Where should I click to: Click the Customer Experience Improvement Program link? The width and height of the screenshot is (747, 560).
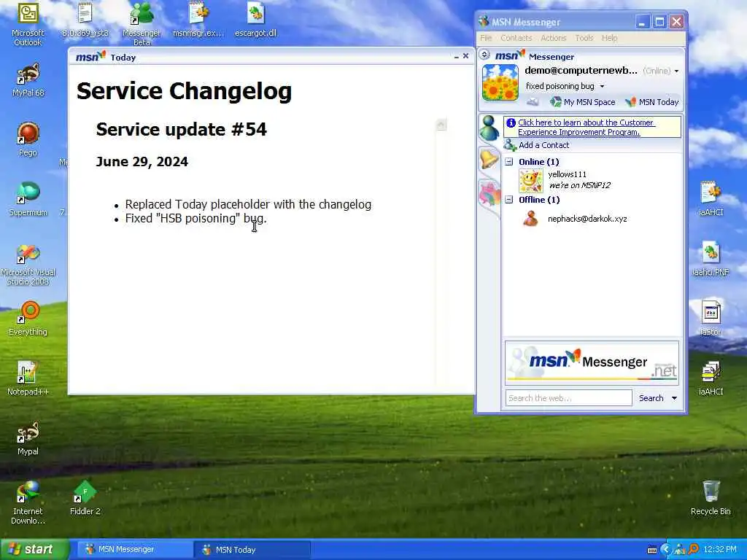point(586,127)
